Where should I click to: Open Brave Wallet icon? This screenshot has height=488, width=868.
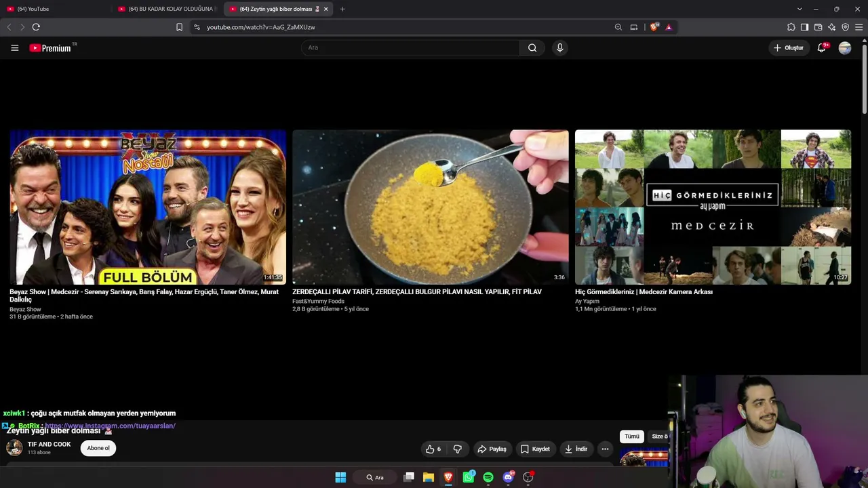point(818,27)
